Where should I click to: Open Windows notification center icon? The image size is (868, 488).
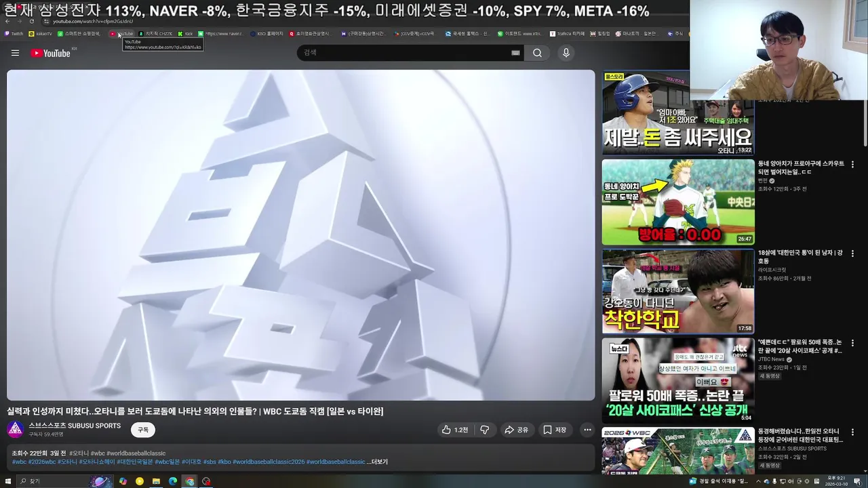(857, 481)
